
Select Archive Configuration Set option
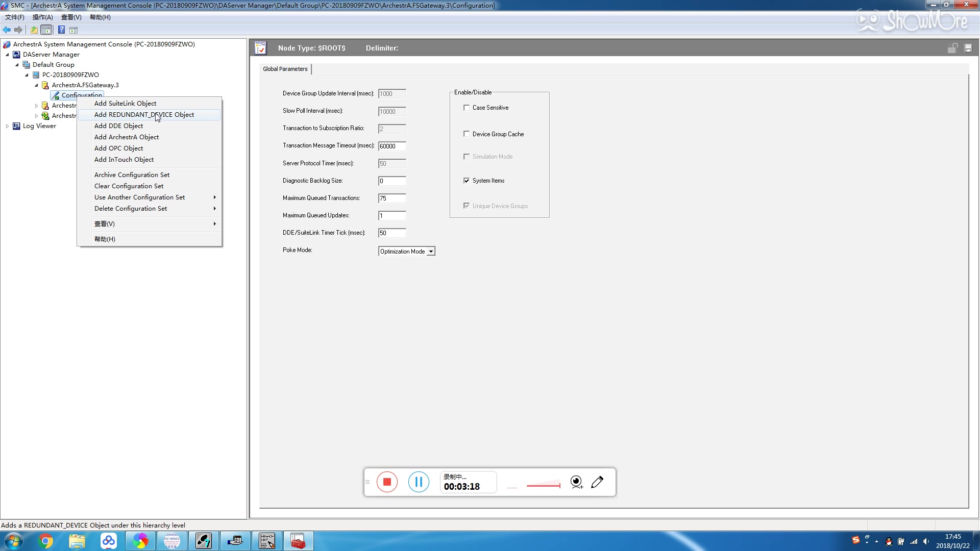pos(132,175)
